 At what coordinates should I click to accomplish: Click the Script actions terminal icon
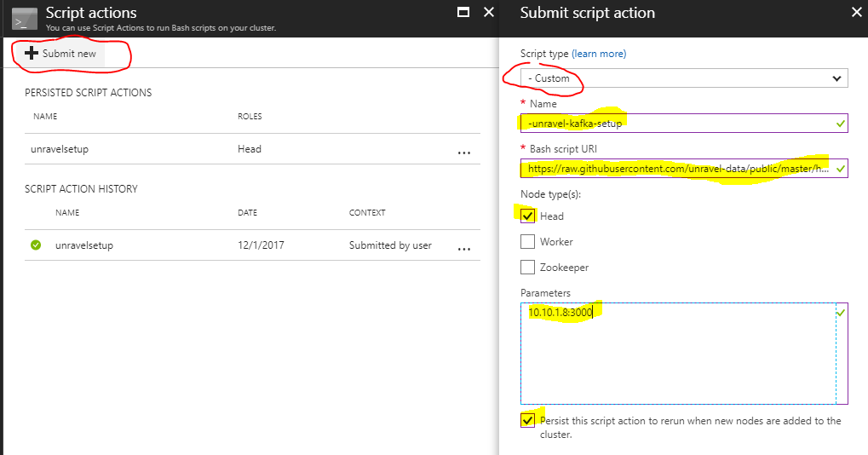(x=25, y=18)
